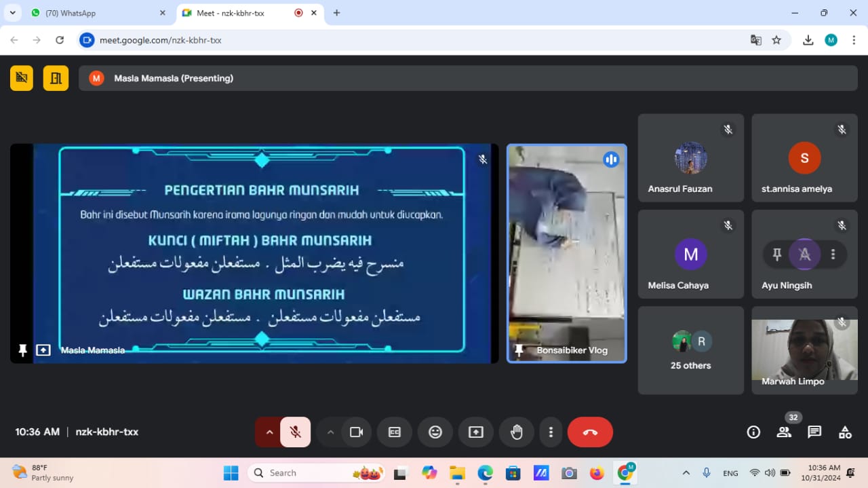Switch to the WhatsApp browser tab

pyautogui.click(x=95, y=12)
